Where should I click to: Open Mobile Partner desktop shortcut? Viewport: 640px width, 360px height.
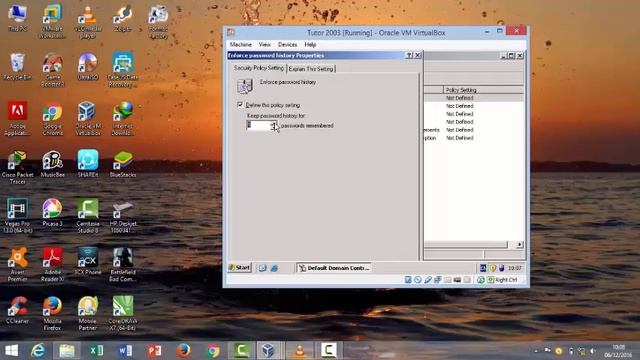[x=87, y=314]
